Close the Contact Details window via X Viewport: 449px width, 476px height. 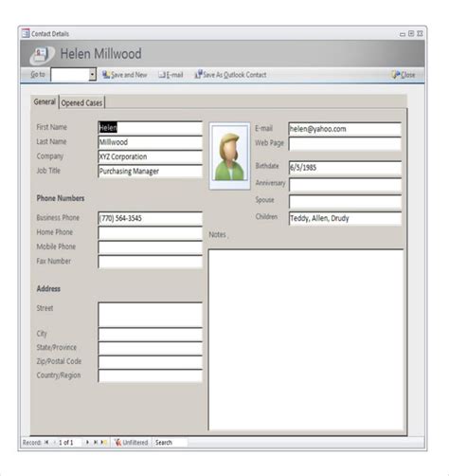point(420,33)
